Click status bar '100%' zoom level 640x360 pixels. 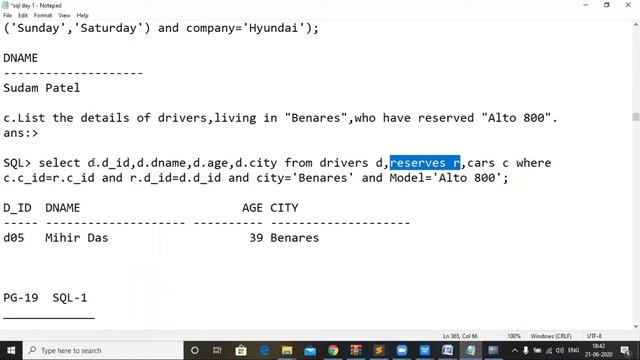(x=514, y=336)
